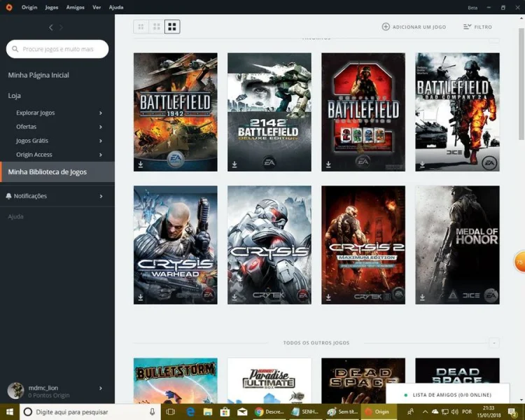Image resolution: width=525 pixels, height=420 pixels.
Task: Click the Origin logo icon in title bar
Action: point(9,7)
